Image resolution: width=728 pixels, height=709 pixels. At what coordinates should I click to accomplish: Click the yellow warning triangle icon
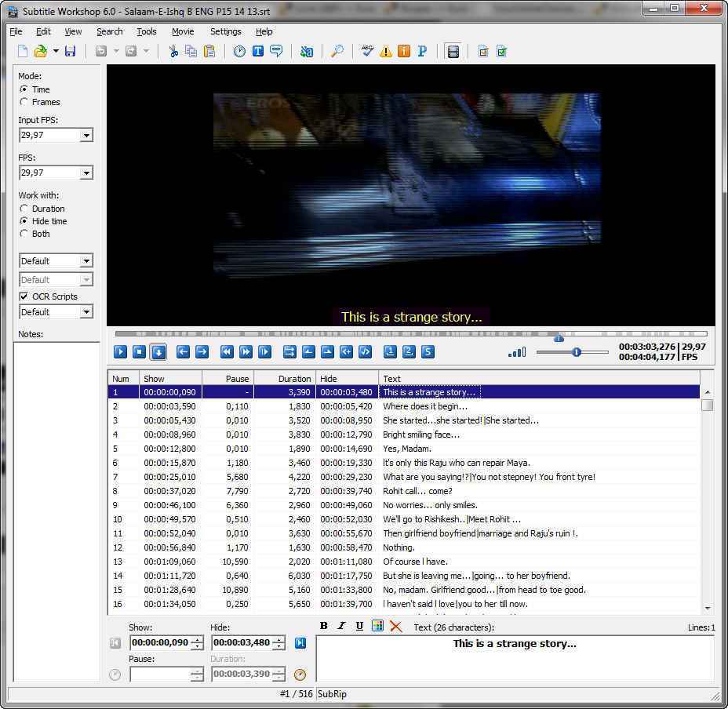pos(386,52)
